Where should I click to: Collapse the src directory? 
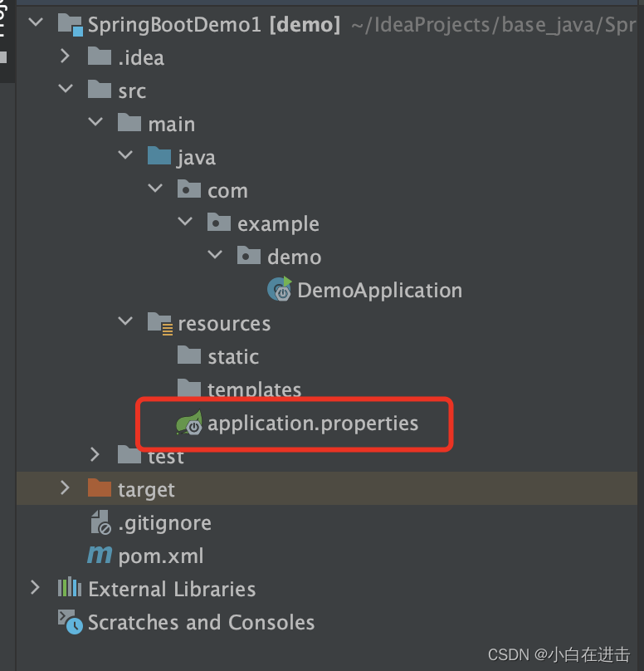[65, 90]
